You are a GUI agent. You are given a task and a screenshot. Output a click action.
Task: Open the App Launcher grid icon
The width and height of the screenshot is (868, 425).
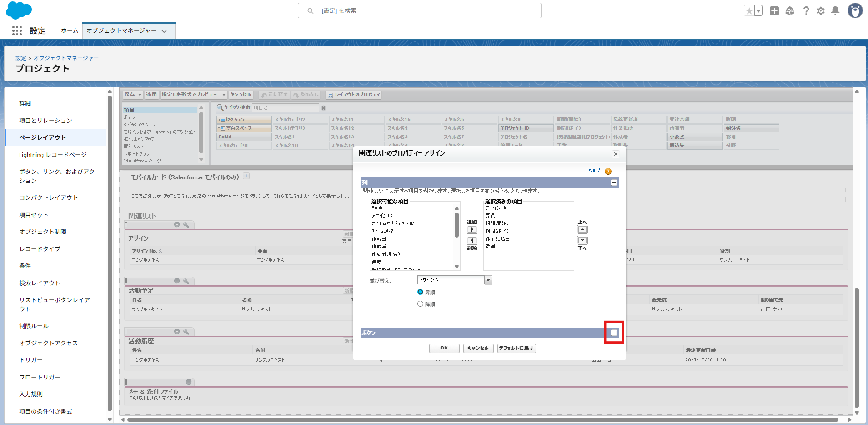[x=17, y=30]
